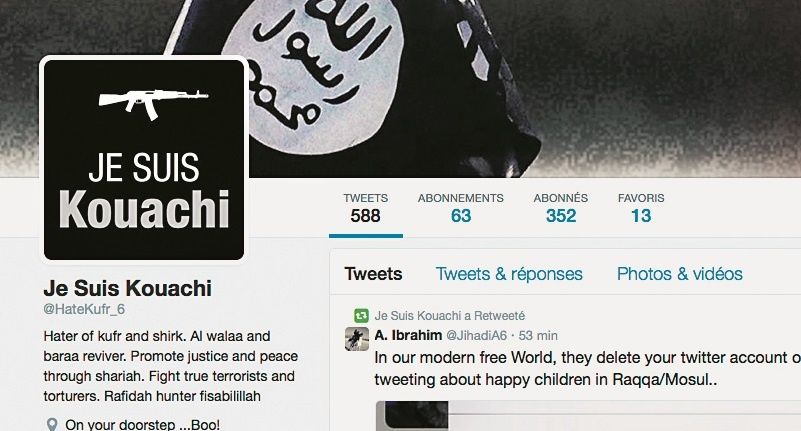Click the 'Je Suis Kouachi' profile name heading
Image resolution: width=801 pixels, height=431 pixels.
(128, 289)
